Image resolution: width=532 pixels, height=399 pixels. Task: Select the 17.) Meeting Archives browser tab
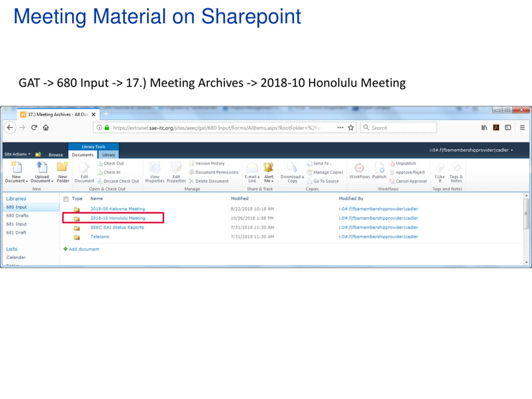[x=58, y=115]
